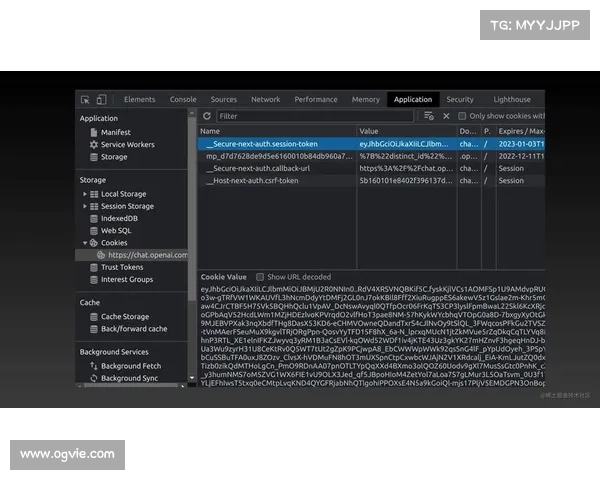600x480 pixels.
Task: Click the Session Storage grid icon
Action: click(x=94, y=206)
